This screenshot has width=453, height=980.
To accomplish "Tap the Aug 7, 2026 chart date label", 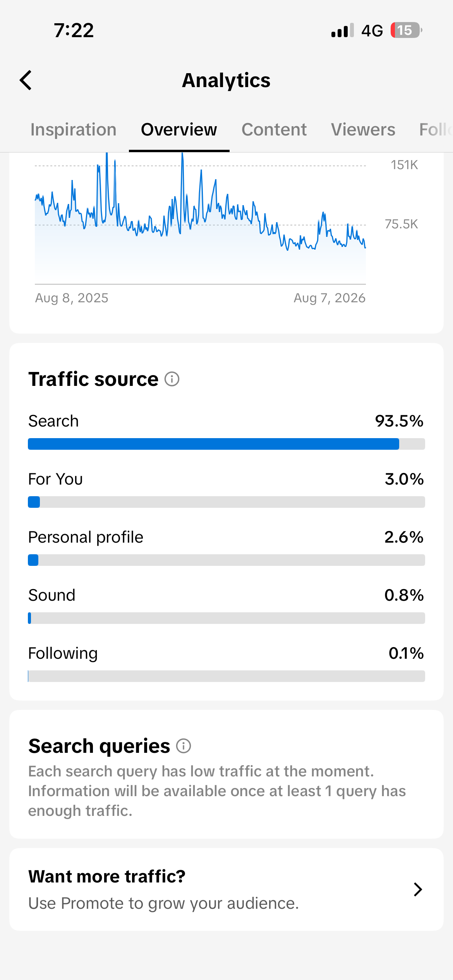I will pos(329,298).
